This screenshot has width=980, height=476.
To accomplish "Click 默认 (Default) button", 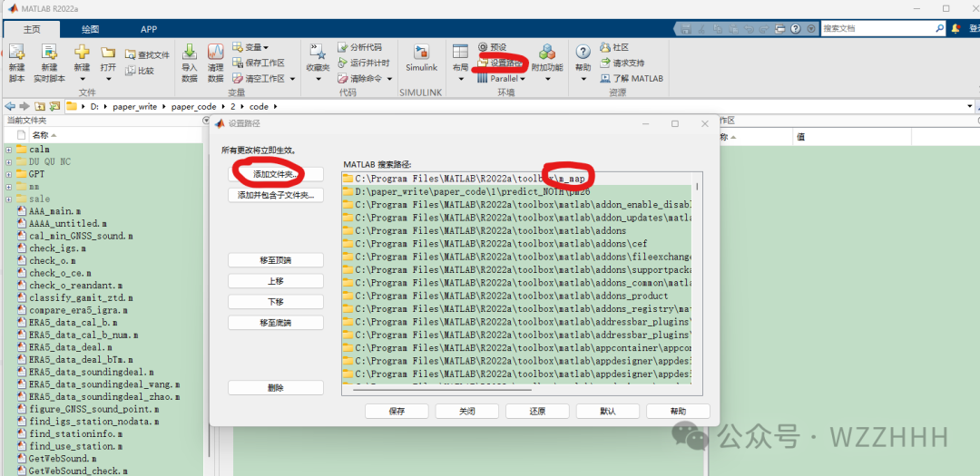I will click(x=607, y=412).
